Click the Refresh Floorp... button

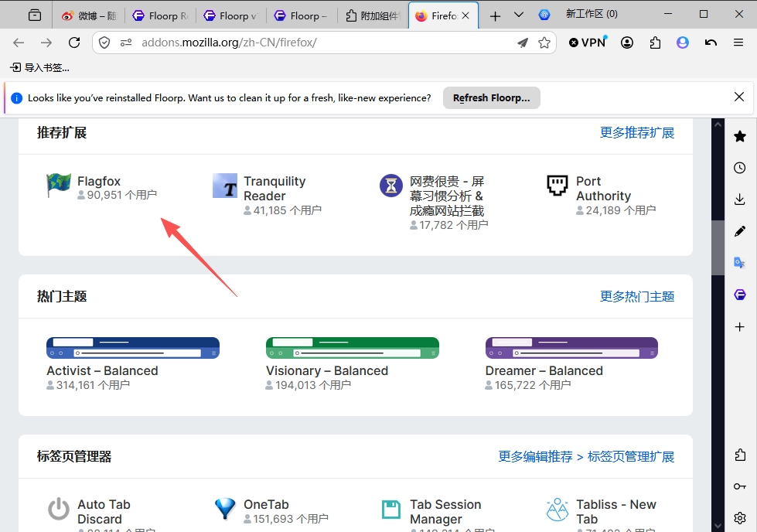click(x=492, y=97)
